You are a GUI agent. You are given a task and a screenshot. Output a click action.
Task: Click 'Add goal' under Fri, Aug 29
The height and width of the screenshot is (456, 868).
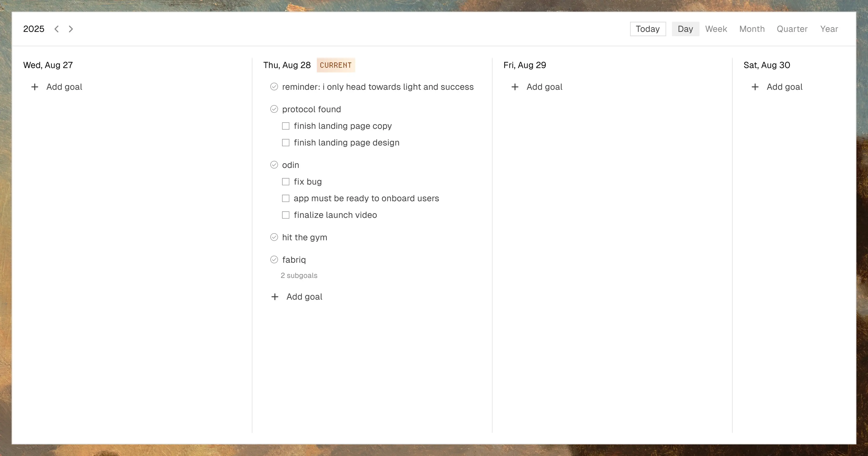tap(544, 87)
